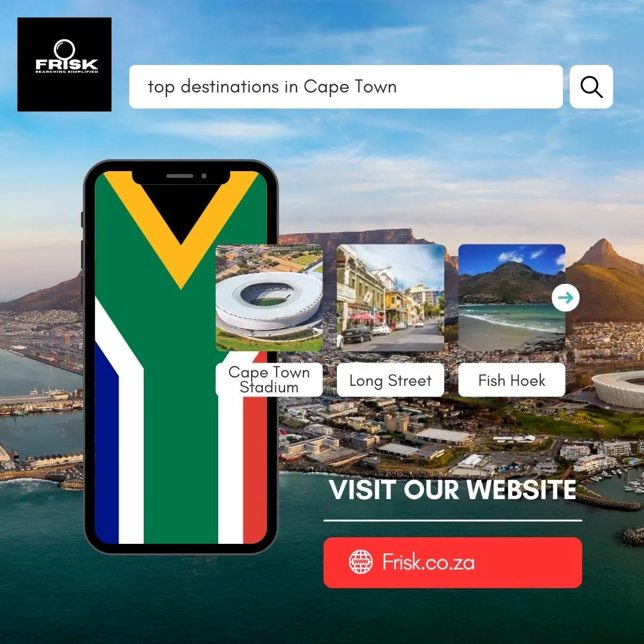Viewport: 644px width, 644px height.
Task: Open the Frisk.co.za website button
Action: tap(453, 562)
